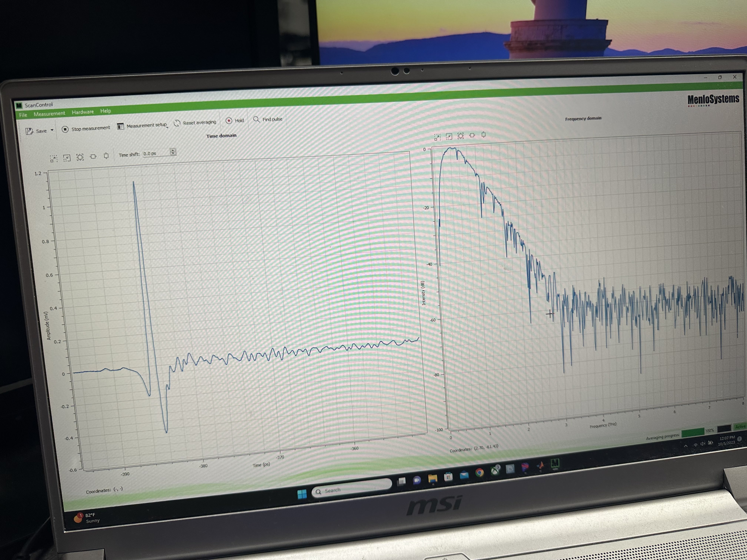
Task: Click fit-all icon in Time domain toolbar
Action: [80, 157]
